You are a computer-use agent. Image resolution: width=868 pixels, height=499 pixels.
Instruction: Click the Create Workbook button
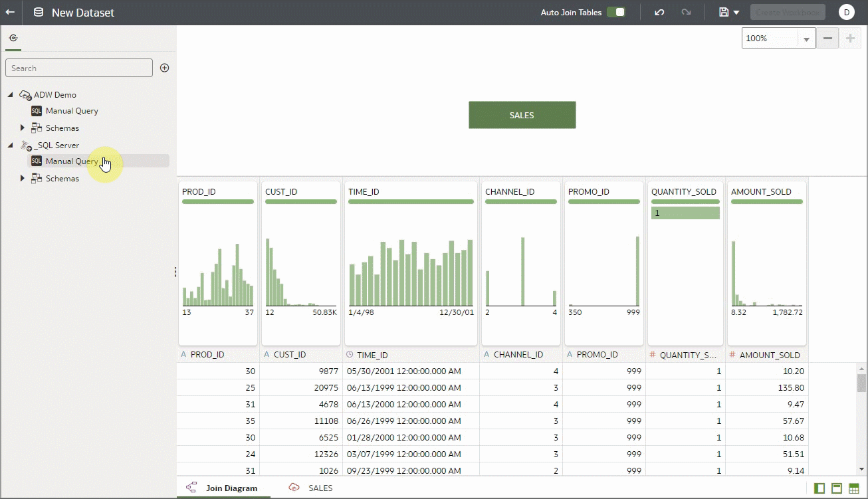pos(788,12)
